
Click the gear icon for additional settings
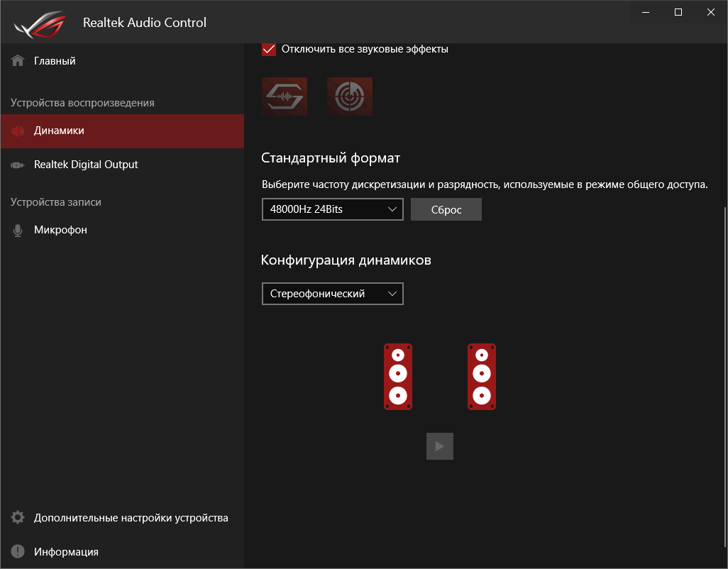click(18, 517)
